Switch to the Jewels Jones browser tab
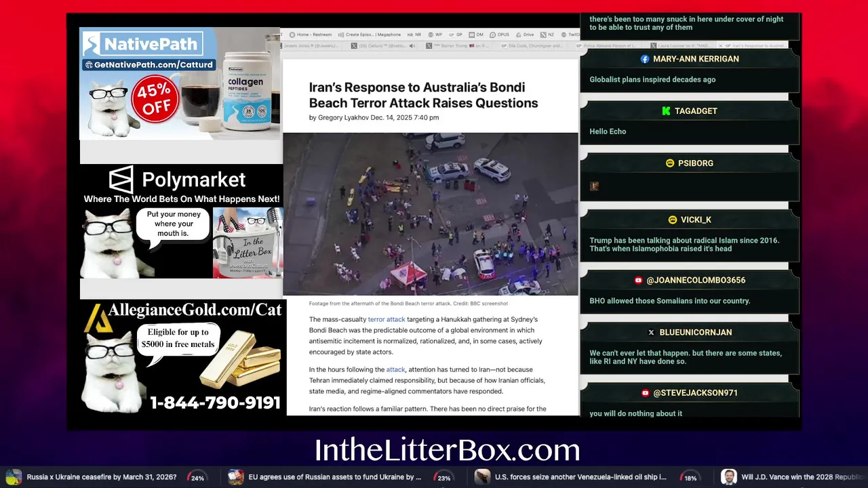The height and width of the screenshot is (488, 868). [311, 45]
